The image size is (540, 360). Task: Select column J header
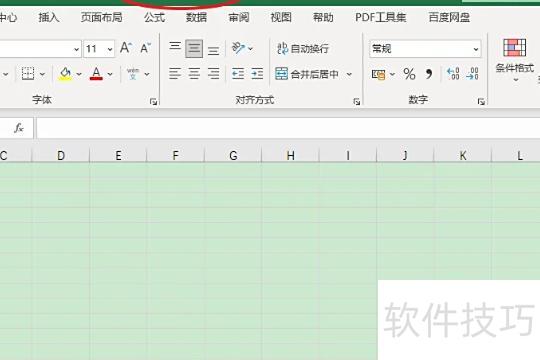coord(406,155)
